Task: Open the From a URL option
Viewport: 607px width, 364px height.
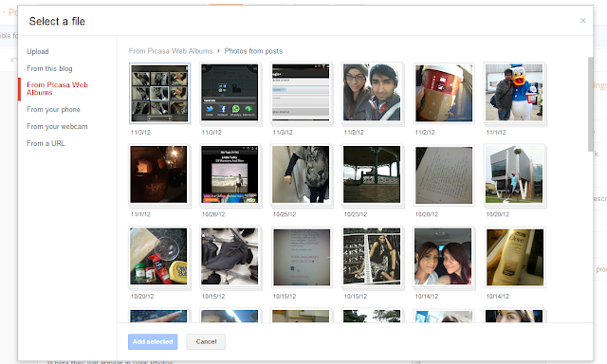Action: [x=46, y=143]
